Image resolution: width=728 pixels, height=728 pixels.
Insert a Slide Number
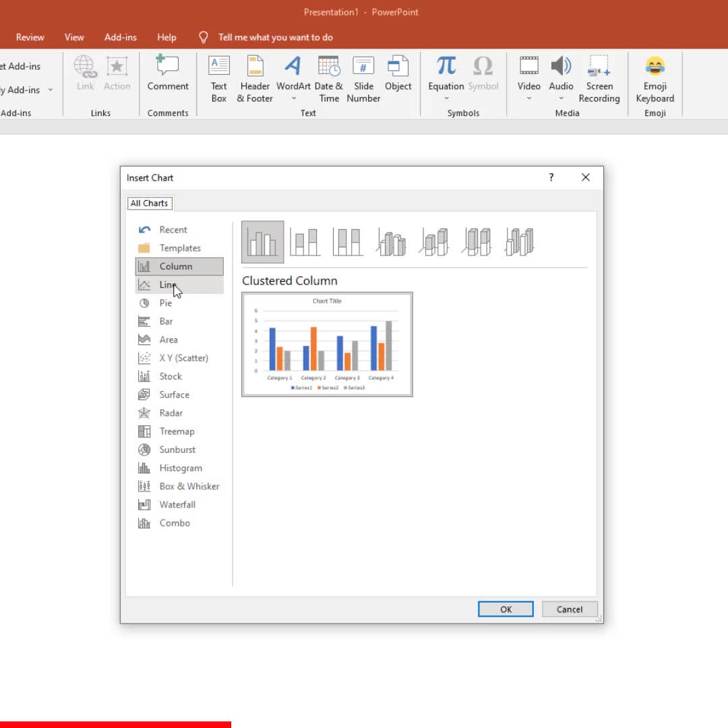[x=363, y=79]
